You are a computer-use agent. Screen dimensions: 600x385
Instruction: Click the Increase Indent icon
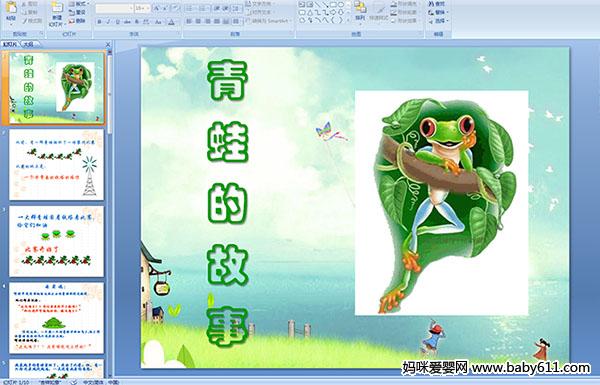(x=226, y=8)
